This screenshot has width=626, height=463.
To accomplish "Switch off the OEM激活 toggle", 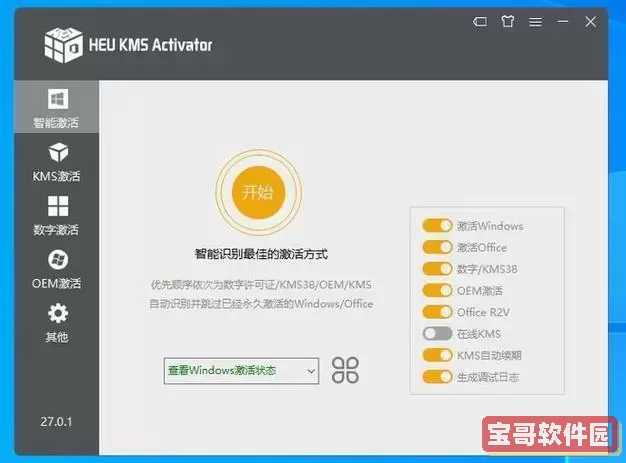I will 437,291.
